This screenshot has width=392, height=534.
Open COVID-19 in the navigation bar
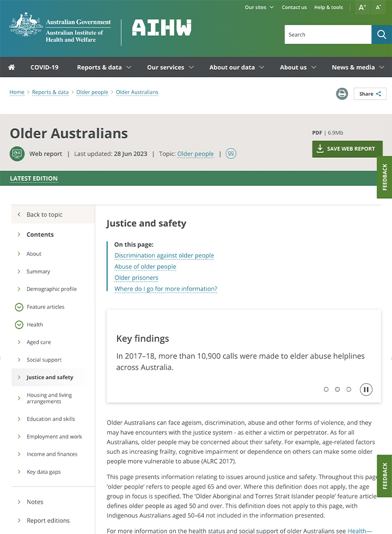45,68
